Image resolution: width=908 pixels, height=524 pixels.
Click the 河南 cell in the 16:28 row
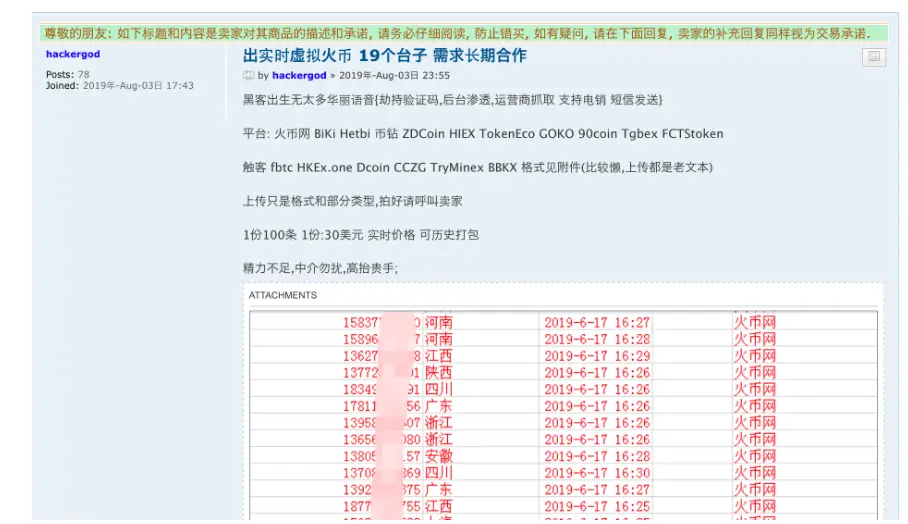pos(438,339)
